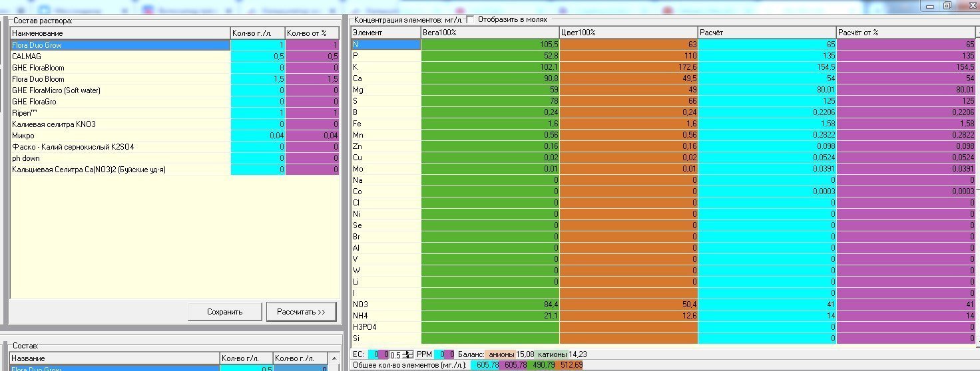Click the Цвет100% value 172,6 for K
980x371 pixels.
pos(628,66)
